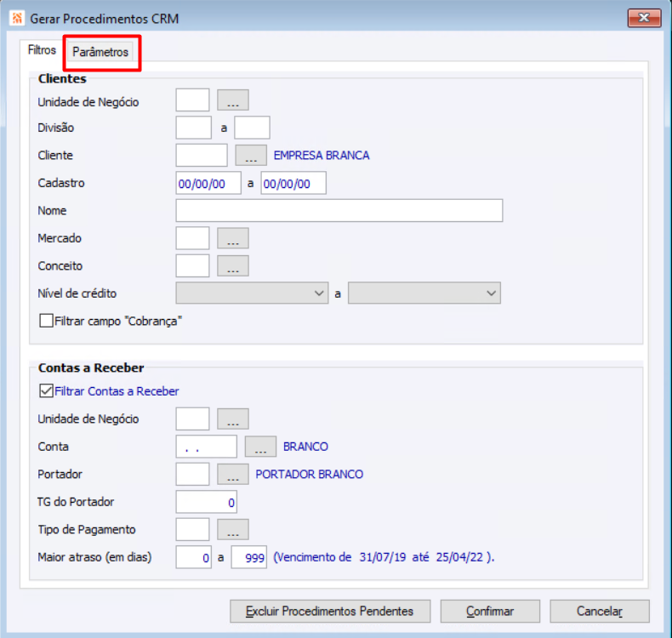672x638 pixels.
Task: Click the TG do Portador field
Action: click(x=206, y=502)
